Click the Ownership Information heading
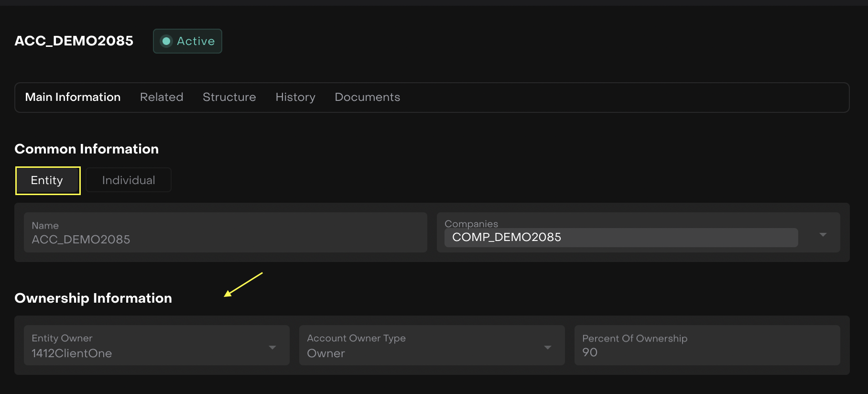 (93, 298)
